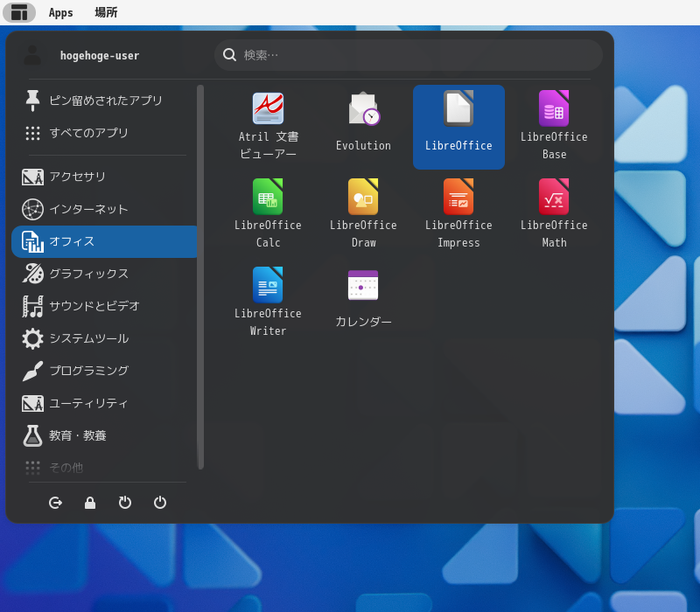Start the highlighted LibreOffice launcher

click(x=458, y=127)
